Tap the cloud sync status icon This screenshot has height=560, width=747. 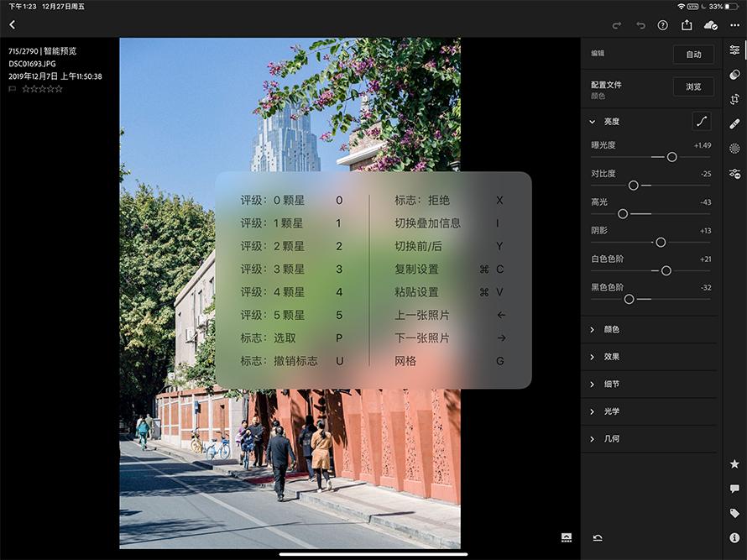[710, 25]
